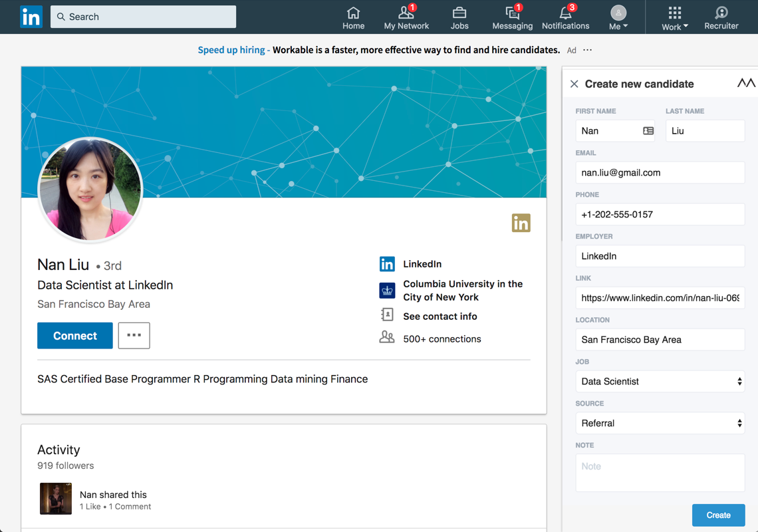Expand the Job dropdown showing Data Scientist

[660, 382]
